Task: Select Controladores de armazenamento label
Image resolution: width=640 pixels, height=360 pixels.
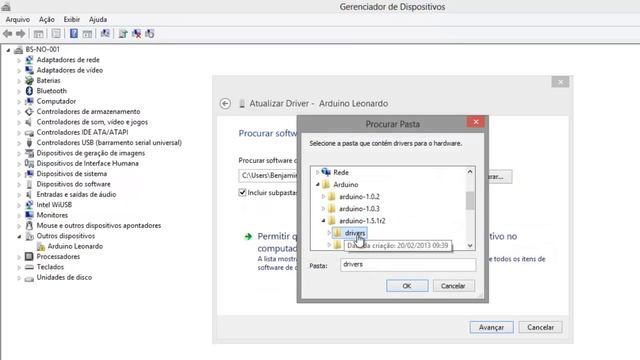Action: [x=88, y=111]
